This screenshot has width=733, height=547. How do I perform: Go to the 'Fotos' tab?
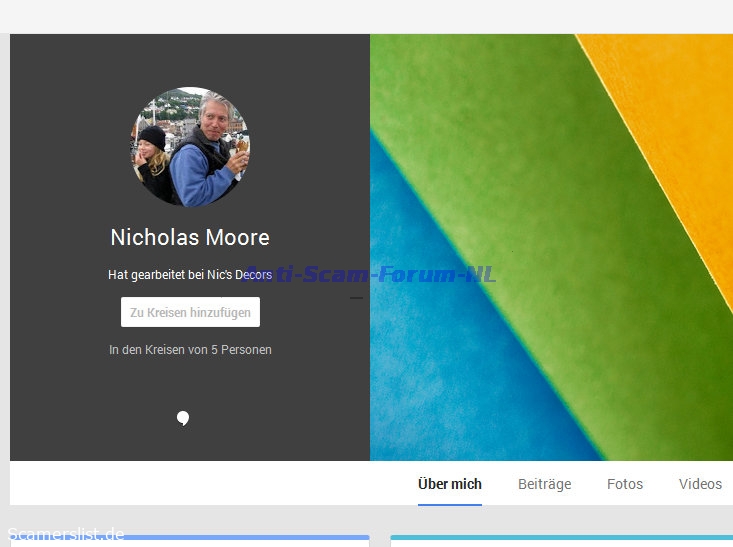[625, 484]
